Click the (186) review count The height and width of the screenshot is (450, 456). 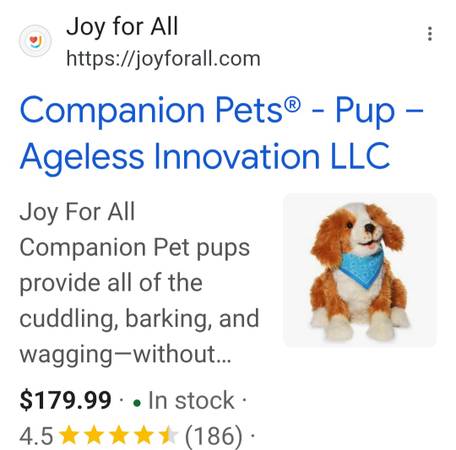click(214, 435)
